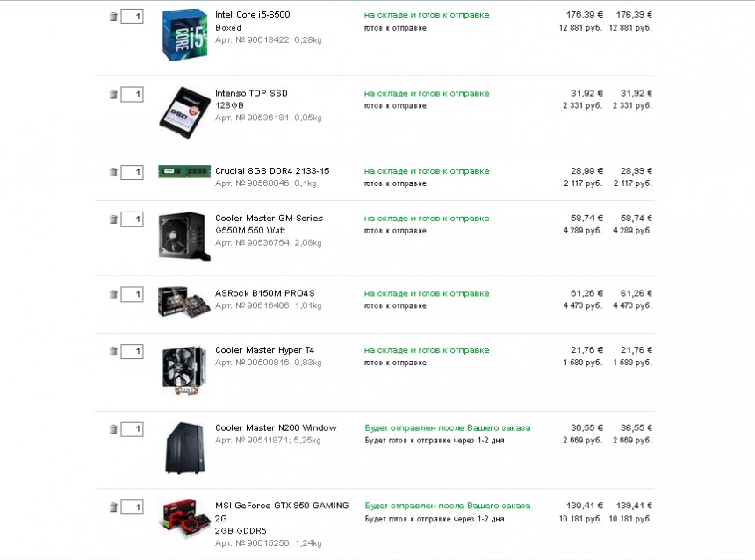Click trash icon beside Crucial 8GB DDR4
This screenshot has width=755, height=560.
(113, 172)
